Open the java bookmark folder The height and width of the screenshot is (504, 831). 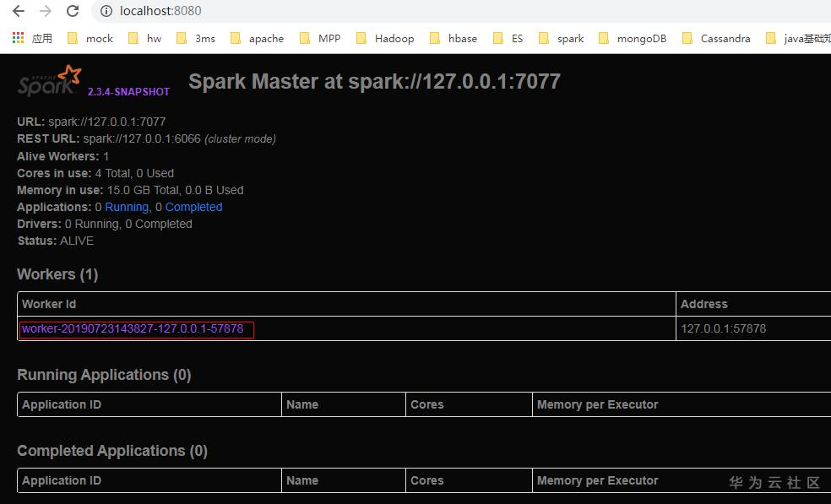pyautogui.click(x=799, y=38)
